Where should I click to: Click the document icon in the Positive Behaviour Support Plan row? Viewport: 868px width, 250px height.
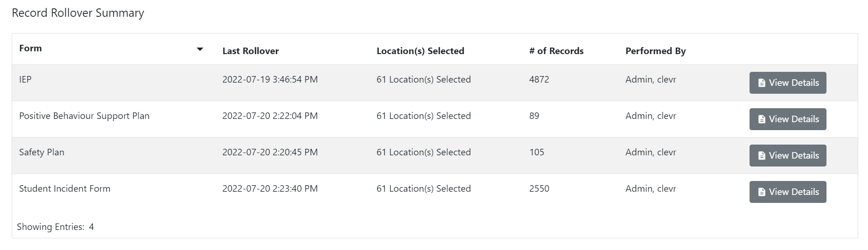click(762, 119)
